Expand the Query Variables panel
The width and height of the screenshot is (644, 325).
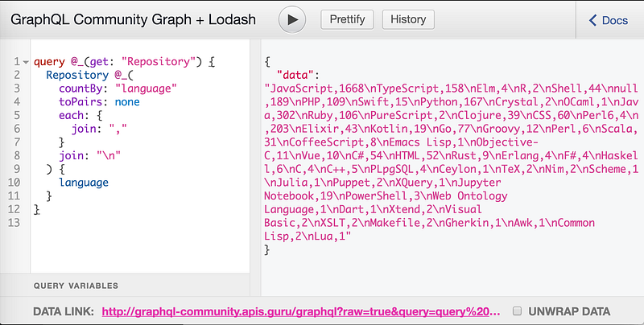point(76,286)
